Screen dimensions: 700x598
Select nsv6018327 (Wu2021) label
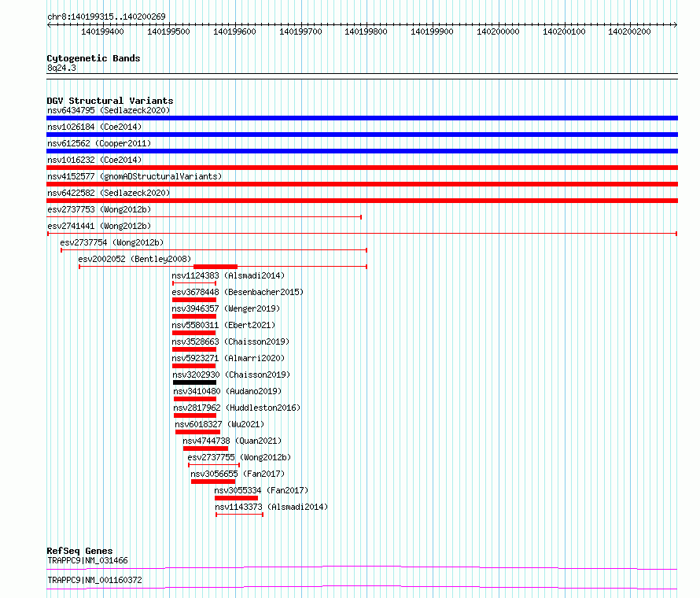tap(219, 424)
